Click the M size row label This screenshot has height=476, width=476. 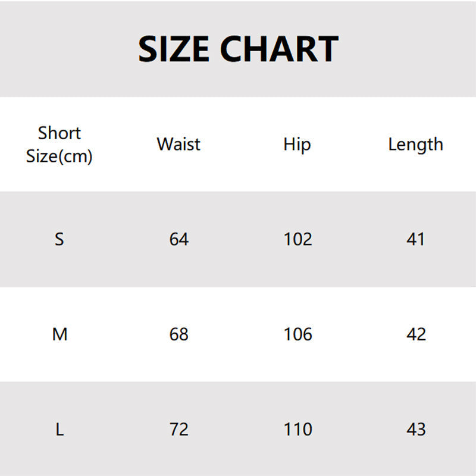click(59, 334)
